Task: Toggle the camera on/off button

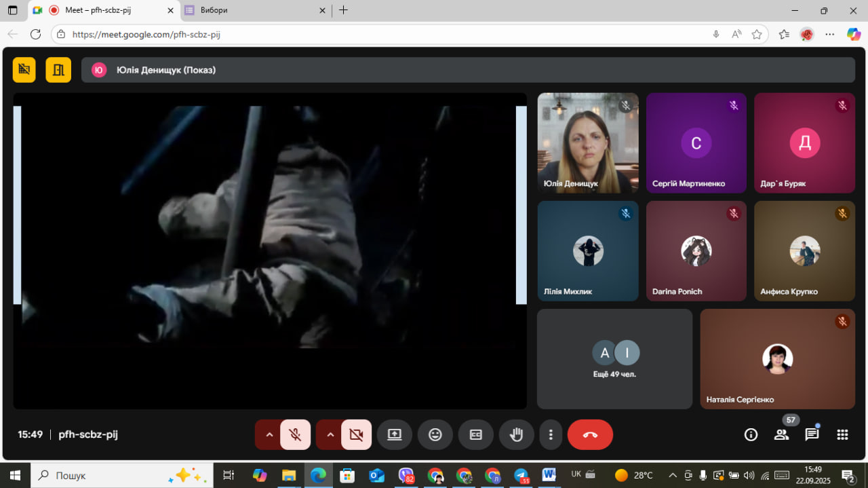Action: tap(356, 435)
